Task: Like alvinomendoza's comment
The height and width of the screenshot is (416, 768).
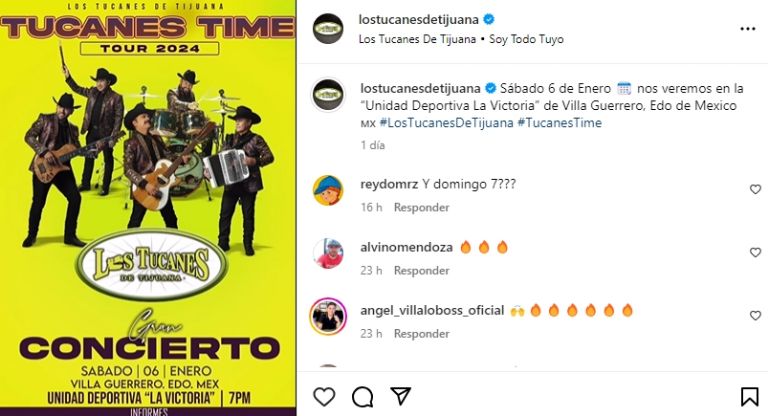Action: click(755, 252)
